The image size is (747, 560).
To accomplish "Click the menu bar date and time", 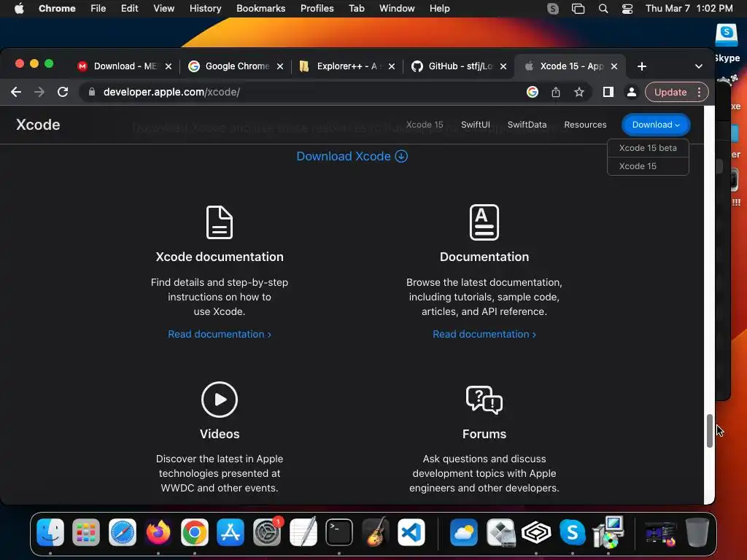I will coord(689,9).
